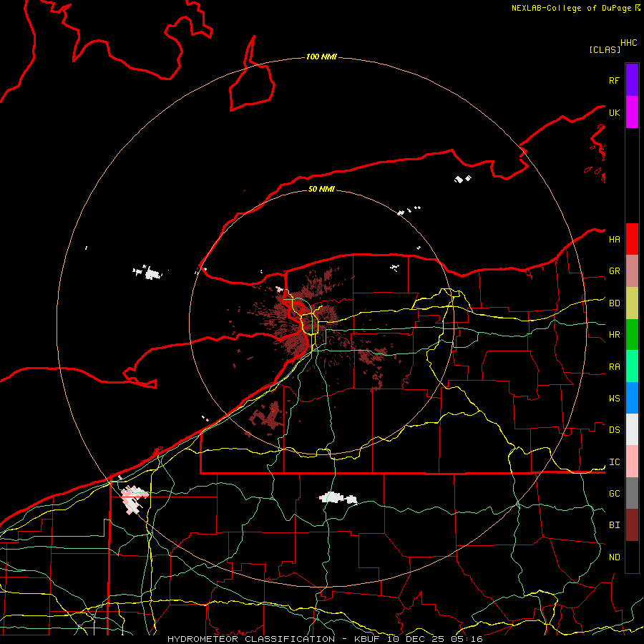Click the RF legend label

coord(614,80)
